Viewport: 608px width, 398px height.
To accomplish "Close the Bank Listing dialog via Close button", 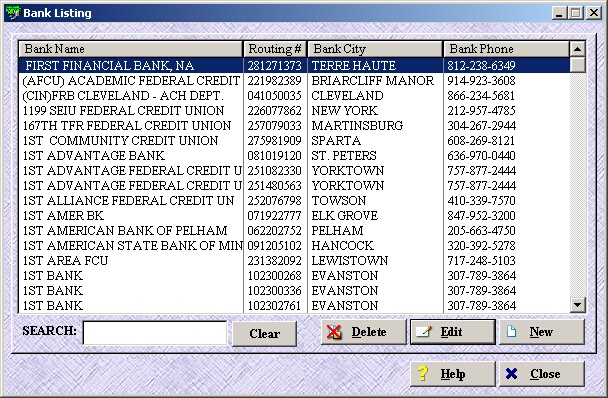I will [542, 374].
